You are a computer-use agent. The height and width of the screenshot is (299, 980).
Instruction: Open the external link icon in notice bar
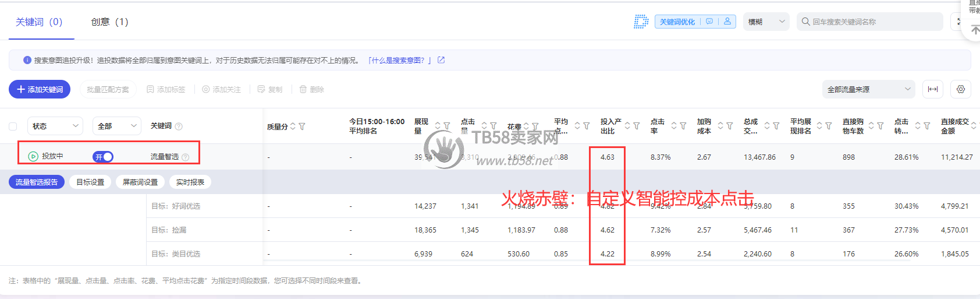tap(441, 60)
